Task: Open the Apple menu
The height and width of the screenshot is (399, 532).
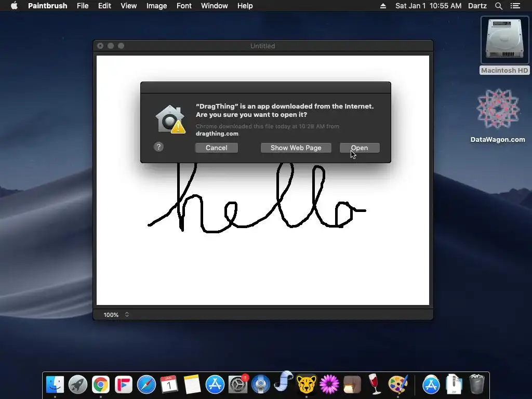Action: (x=14, y=6)
